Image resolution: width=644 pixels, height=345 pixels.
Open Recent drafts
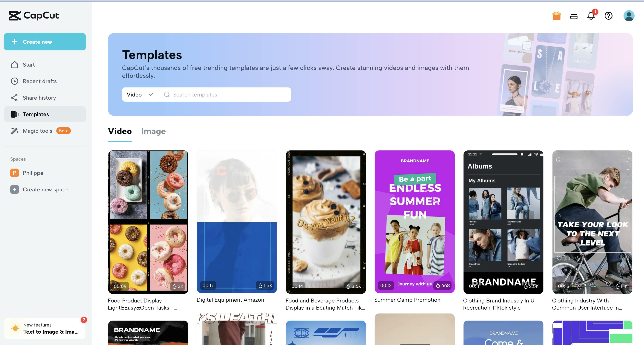click(40, 81)
